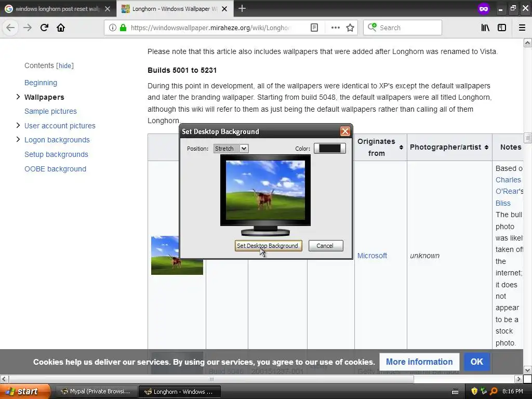Show the browser sidebars
Screen dimensions: 532x399
point(502,28)
